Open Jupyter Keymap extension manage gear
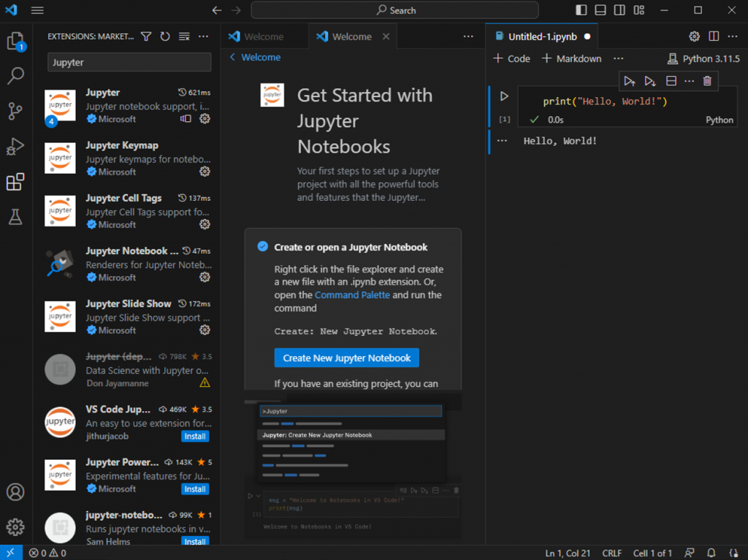Image resolution: width=748 pixels, height=560 pixels. [x=205, y=172]
